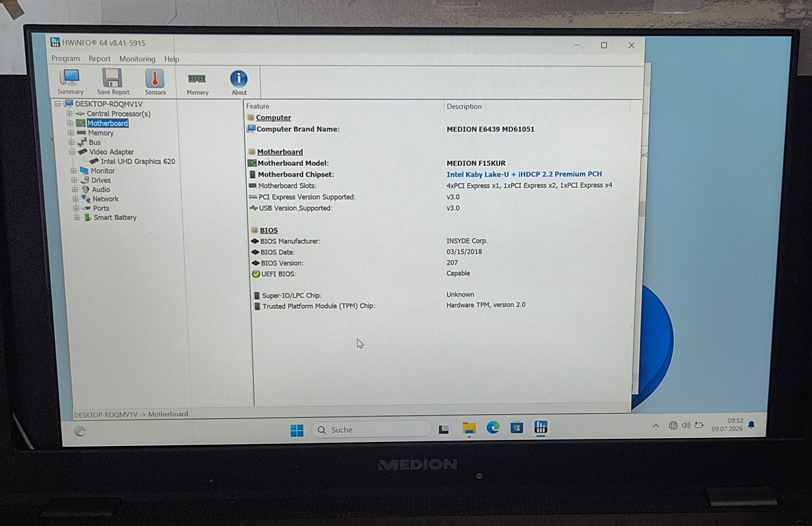This screenshot has height=526, width=812.
Task: Expand the Monitor tree node
Action: pos(73,171)
